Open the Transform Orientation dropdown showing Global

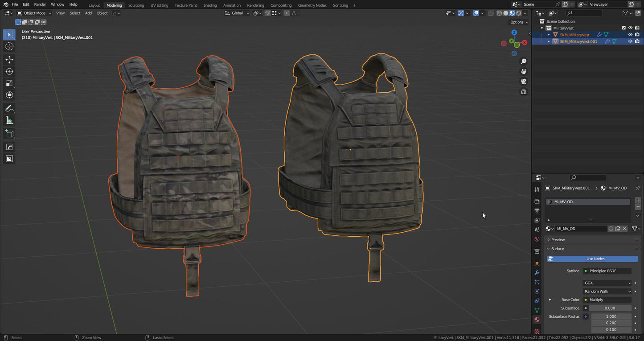(237, 13)
